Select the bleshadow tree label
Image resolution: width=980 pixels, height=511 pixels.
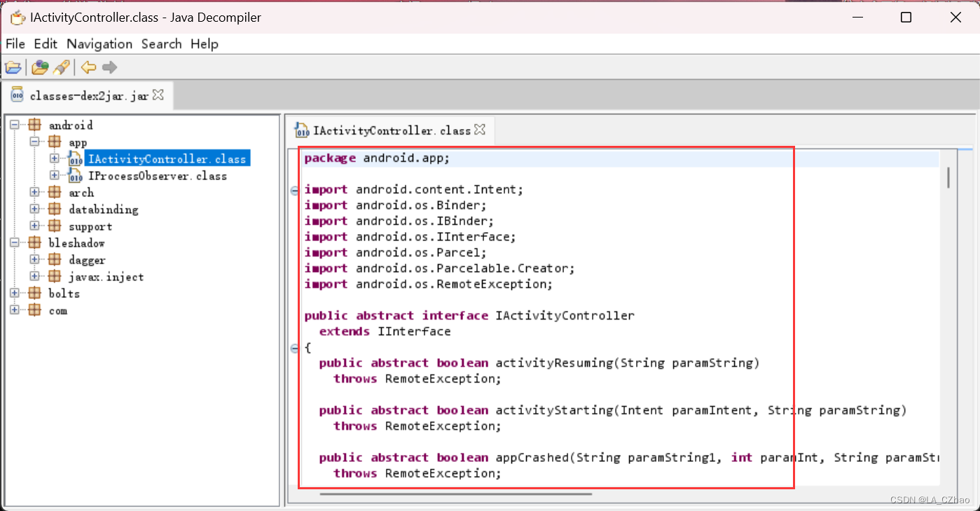76,243
